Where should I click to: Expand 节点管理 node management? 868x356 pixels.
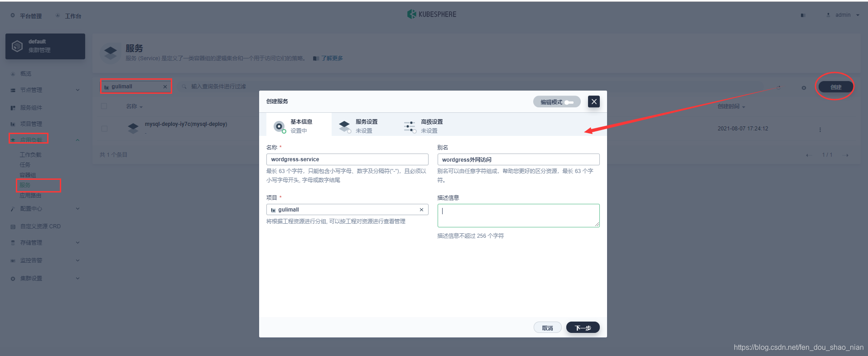(x=45, y=90)
